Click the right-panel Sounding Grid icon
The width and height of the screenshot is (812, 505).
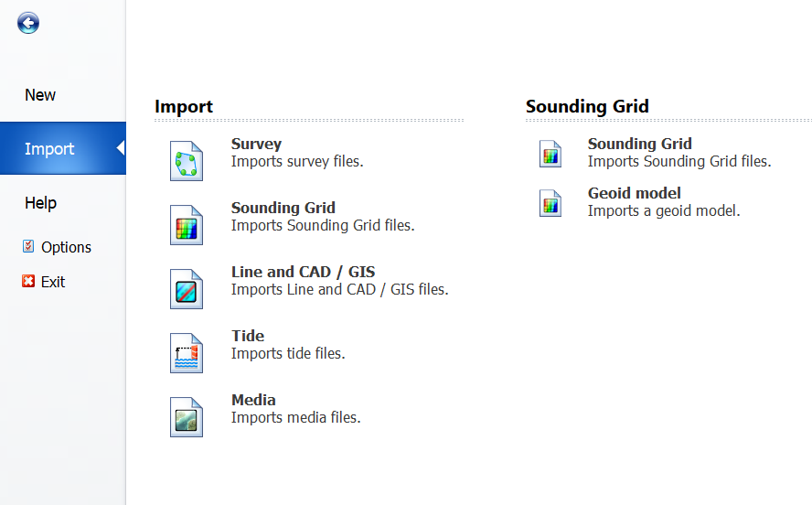550,152
